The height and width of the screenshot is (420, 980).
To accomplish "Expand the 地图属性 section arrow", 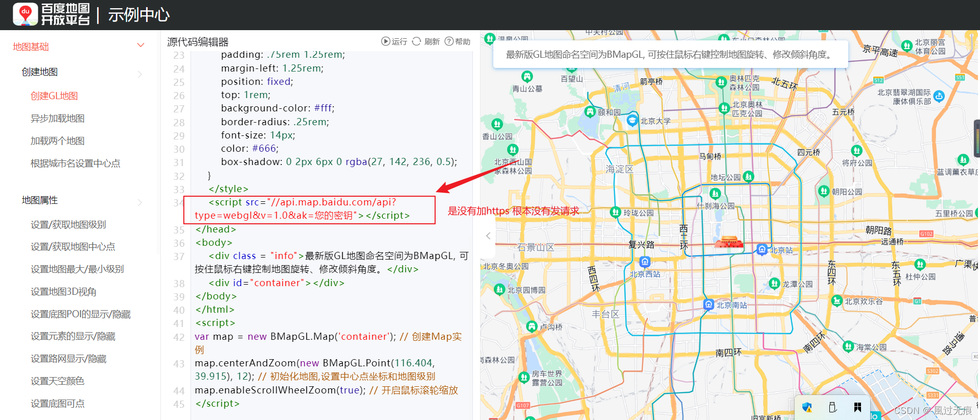I will pos(140,203).
